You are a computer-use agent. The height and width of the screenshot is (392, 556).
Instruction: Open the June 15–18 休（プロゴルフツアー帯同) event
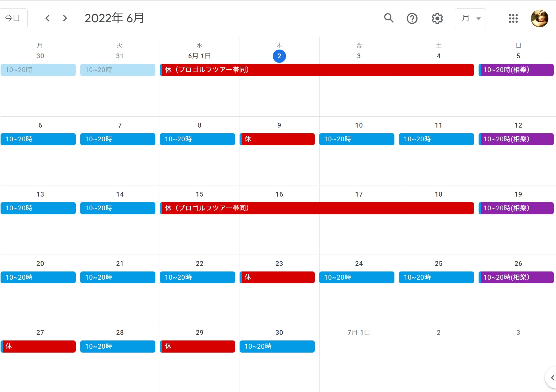[x=317, y=208]
